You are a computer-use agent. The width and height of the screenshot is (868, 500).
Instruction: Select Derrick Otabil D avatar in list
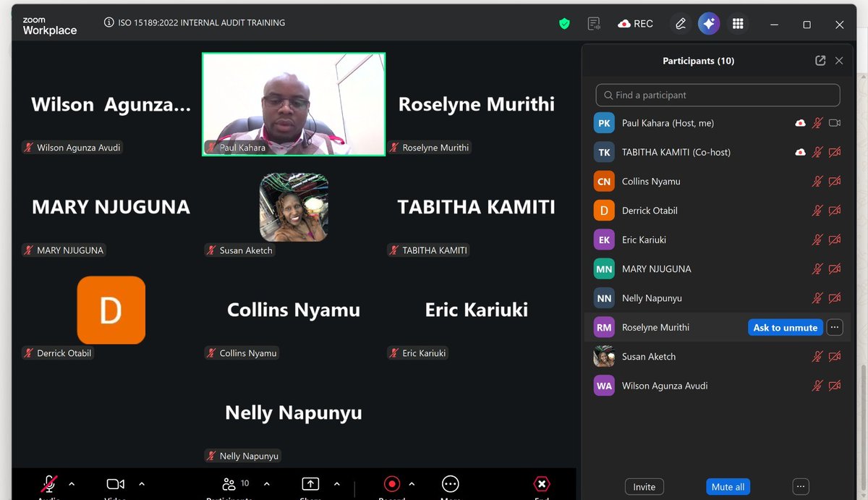[x=604, y=211]
